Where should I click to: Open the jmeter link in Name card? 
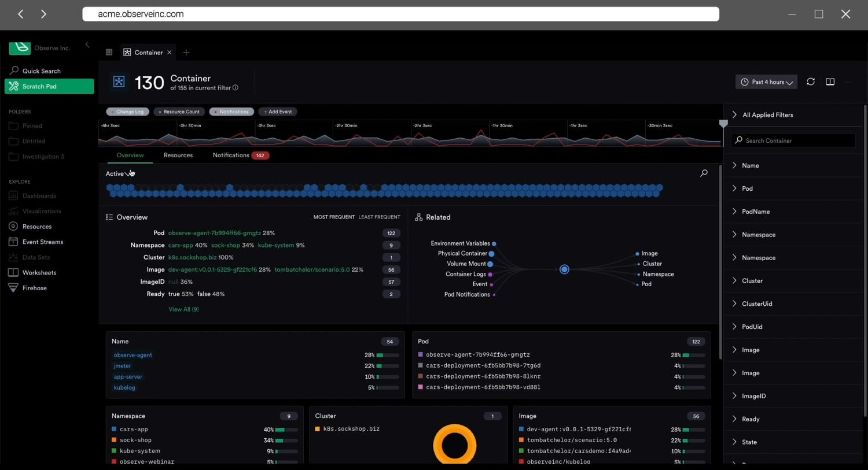pos(122,366)
